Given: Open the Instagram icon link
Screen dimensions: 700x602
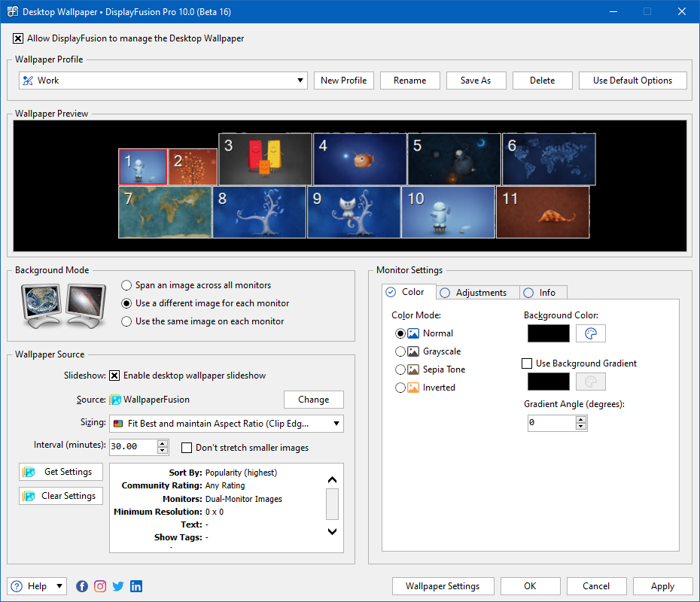Looking at the screenshot, I should coord(100,586).
